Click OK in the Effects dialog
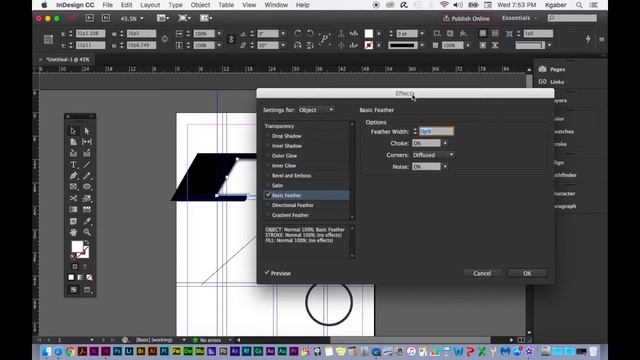 click(527, 273)
